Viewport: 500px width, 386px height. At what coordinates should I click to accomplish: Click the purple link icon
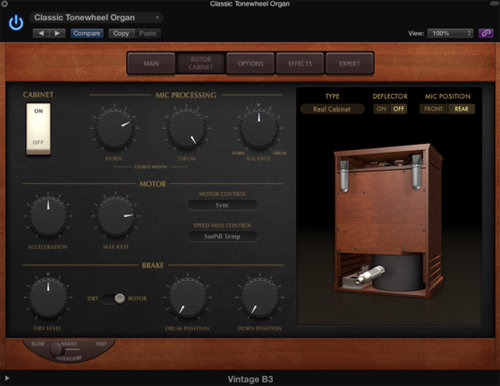[x=486, y=33]
